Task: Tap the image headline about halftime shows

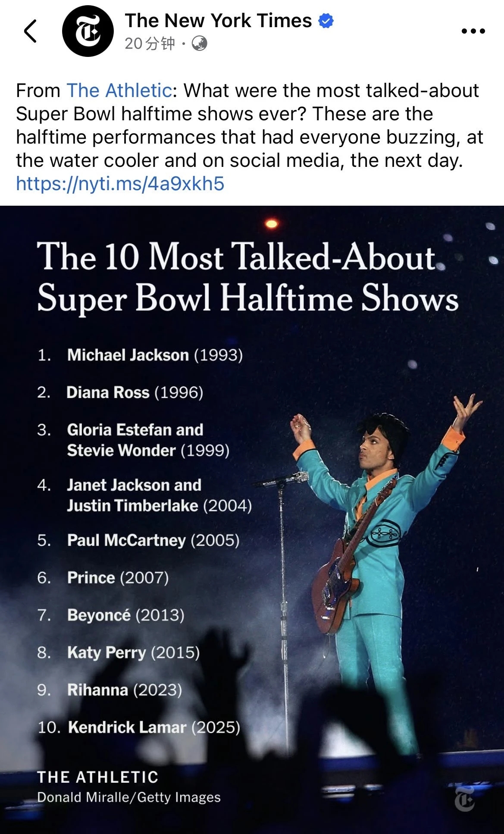Action: [x=247, y=277]
